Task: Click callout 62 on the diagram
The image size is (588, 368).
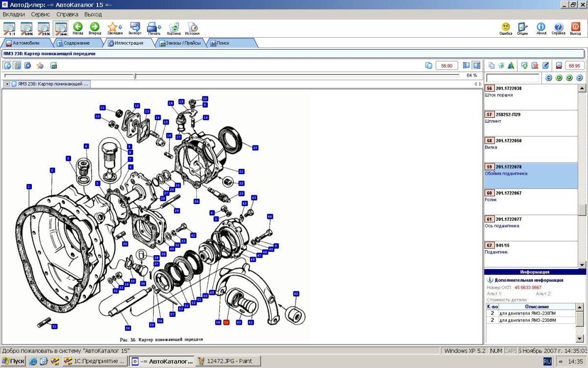Action: tap(296, 293)
